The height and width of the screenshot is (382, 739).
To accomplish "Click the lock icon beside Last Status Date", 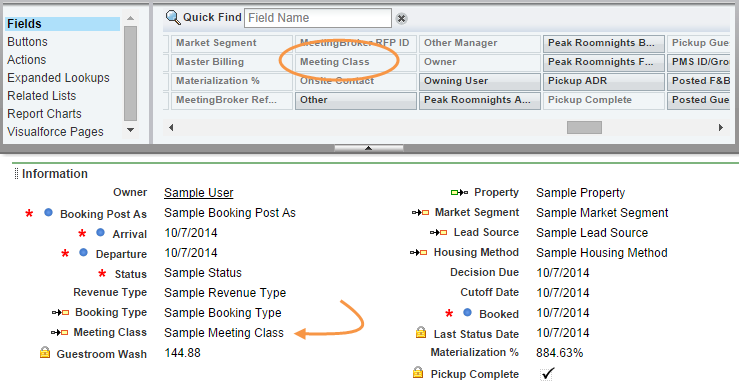I will coord(420,333).
